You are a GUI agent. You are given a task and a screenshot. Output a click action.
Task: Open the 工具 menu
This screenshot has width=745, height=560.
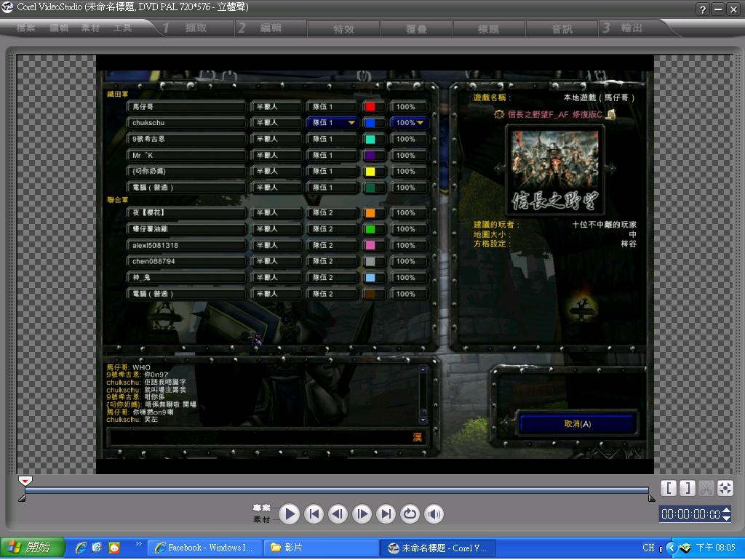tap(122, 28)
